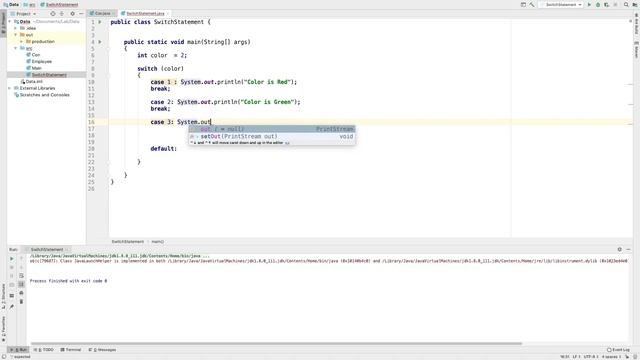Open the SwitchStatement run configuration dropdown

(561, 4)
